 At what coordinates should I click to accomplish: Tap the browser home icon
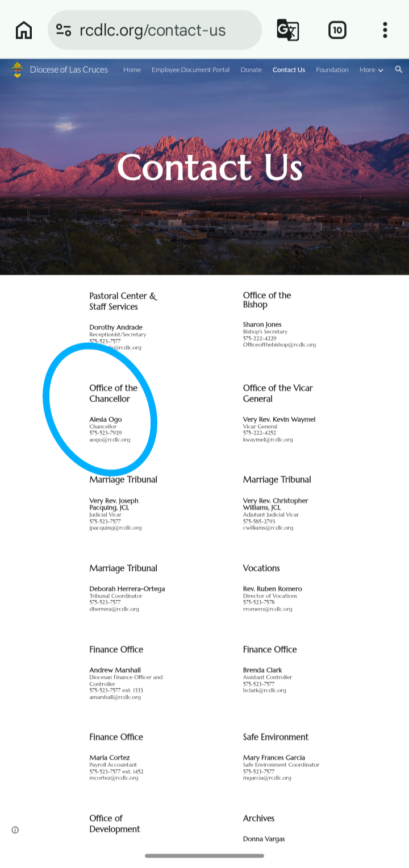24,30
